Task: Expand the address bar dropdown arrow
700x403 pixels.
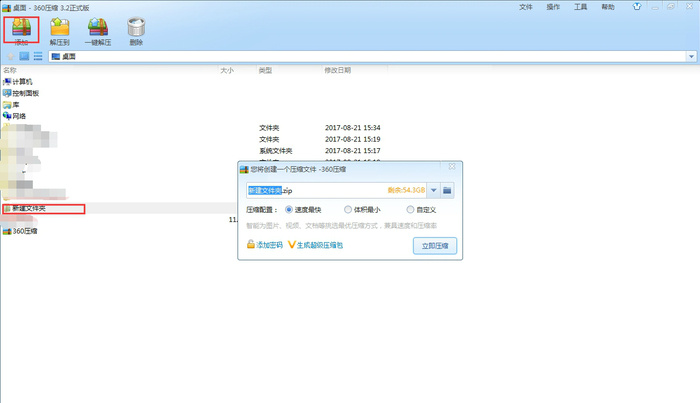Action: coord(691,57)
